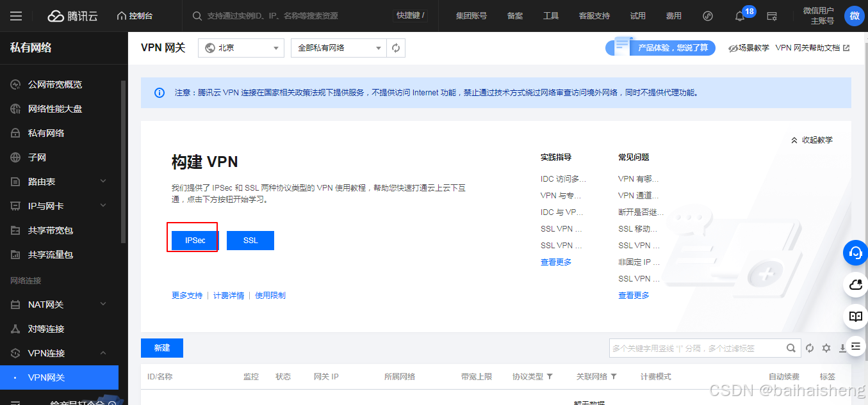This screenshot has width=868, height=405.
Task: Open 共享带宽包 in the sidebar
Action: pos(51,230)
